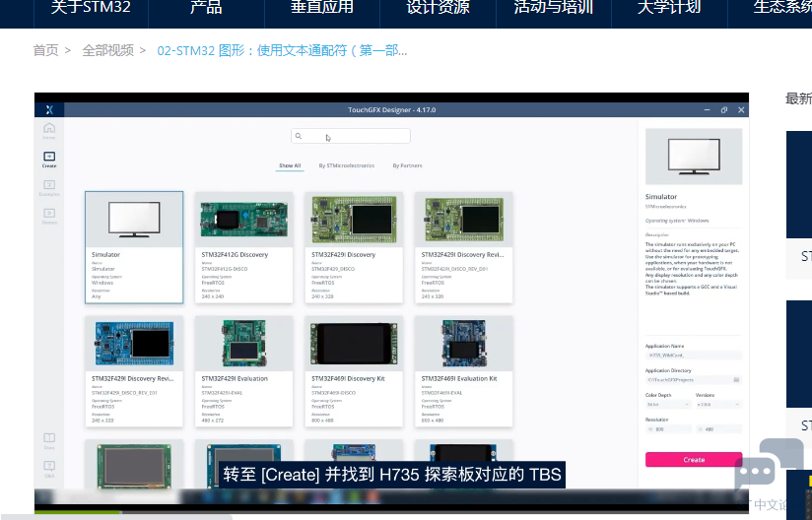Click the TouchGFX X logo icon

49,109
